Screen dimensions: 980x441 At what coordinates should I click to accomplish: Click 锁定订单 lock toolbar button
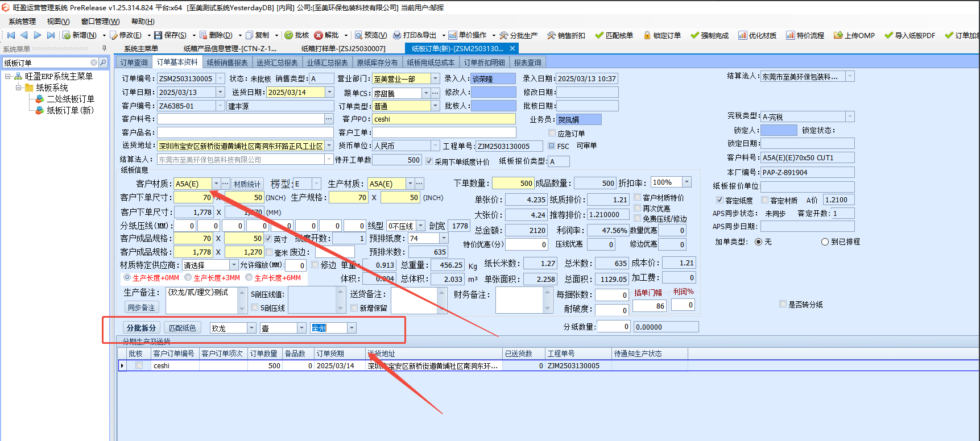(x=662, y=35)
